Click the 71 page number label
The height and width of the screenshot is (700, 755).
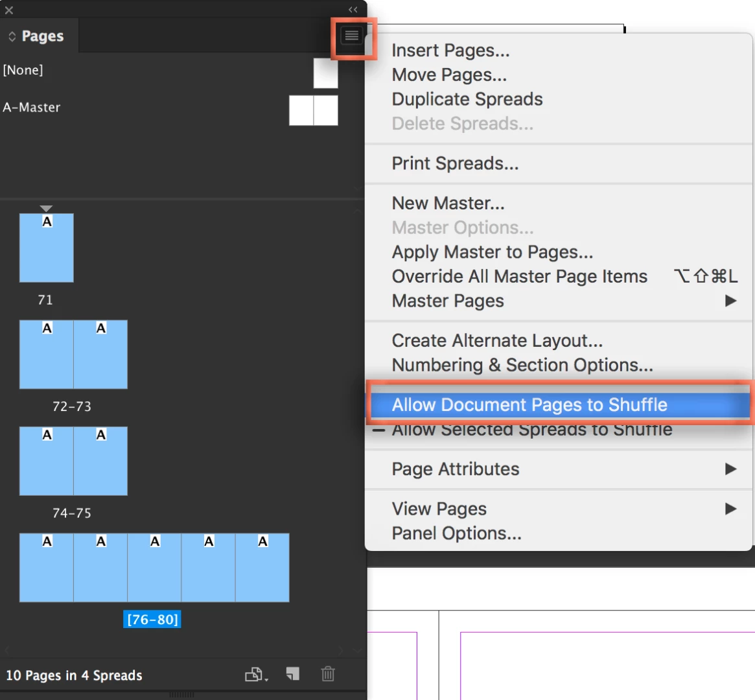point(45,300)
